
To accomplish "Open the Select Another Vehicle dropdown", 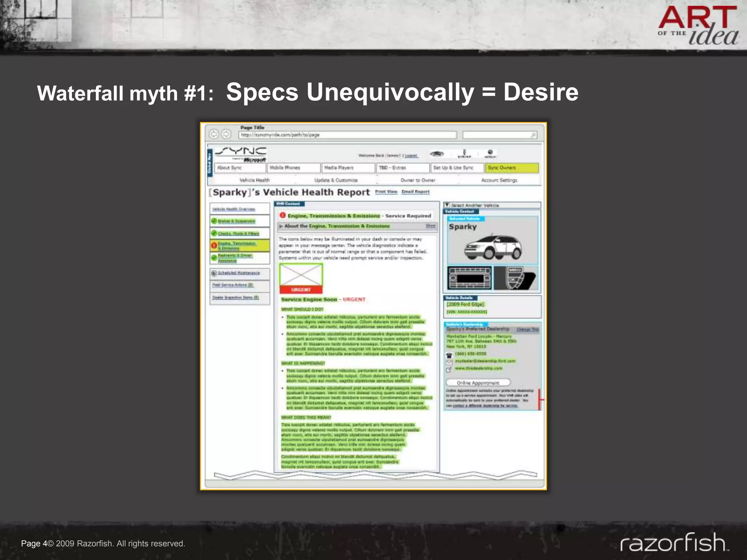I will 492,205.
